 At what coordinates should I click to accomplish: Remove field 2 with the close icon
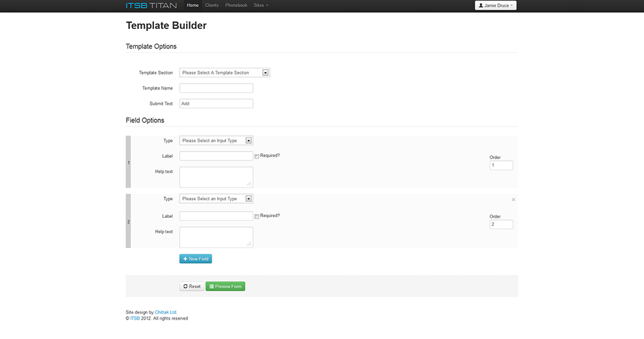[x=513, y=200]
